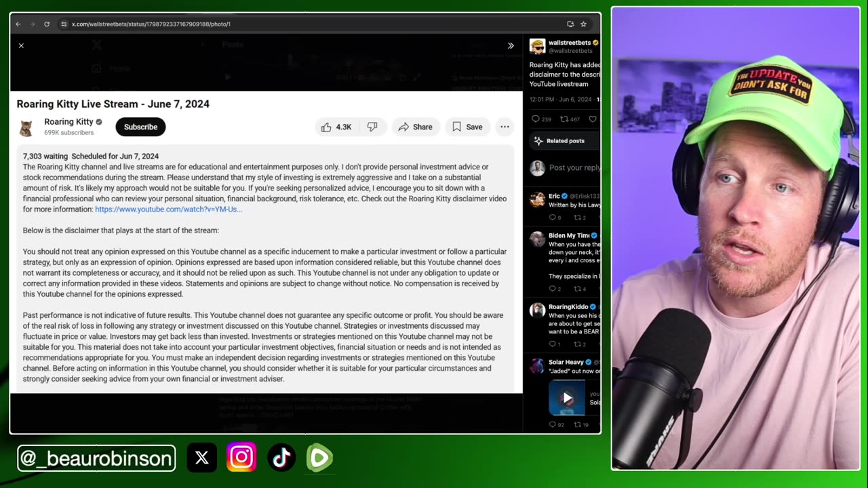Viewport: 868px width, 488px height.
Task: Play the video in Solar Heavy's post
Action: pyautogui.click(x=568, y=398)
